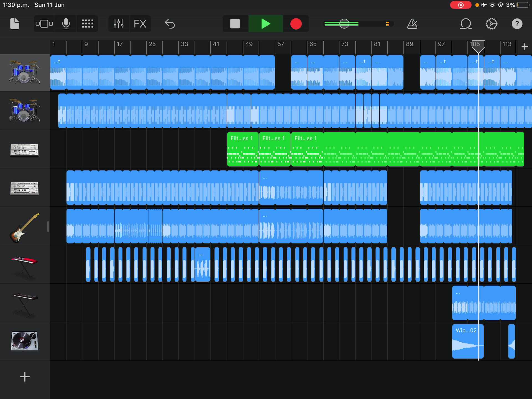Select the electric guitar track header
The image size is (532, 399).
[x=25, y=226]
